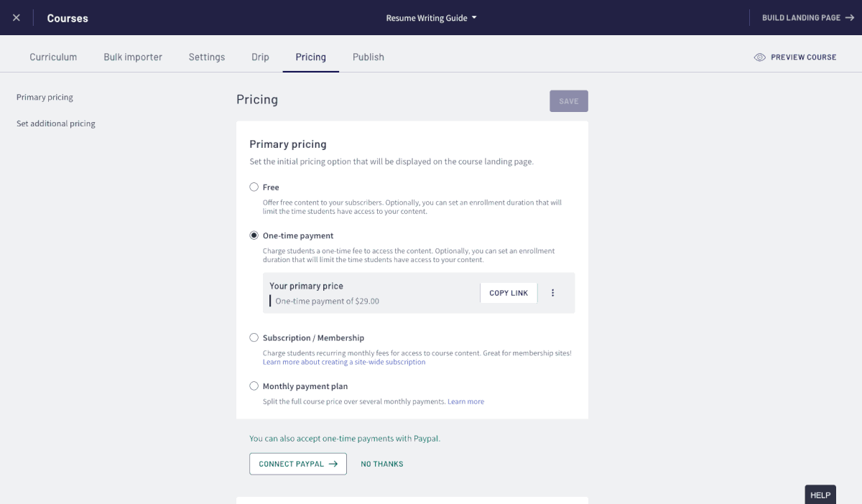This screenshot has width=862, height=504.
Task: Open the Help widget
Action: click(x=820, y=495)
